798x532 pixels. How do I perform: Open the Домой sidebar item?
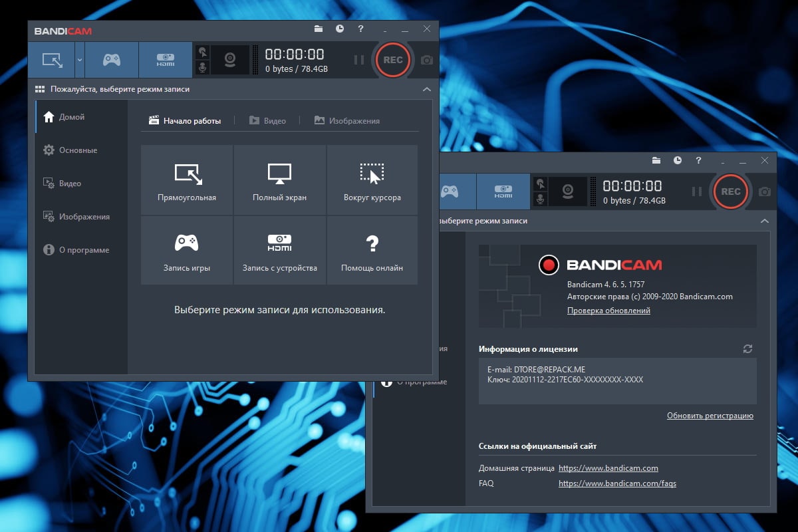(x=81, y=117)
